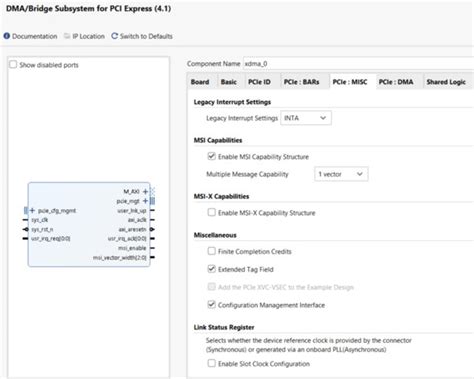
Task: Open the Legacy Interrupt Settings INTA dropdown
Action: pos(306,118)
